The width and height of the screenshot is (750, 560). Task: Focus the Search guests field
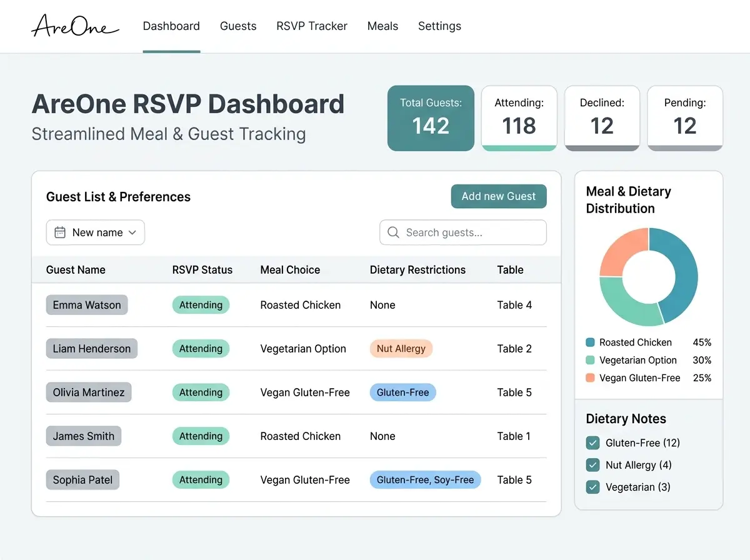pyautogui.click(x=463, y=232)
